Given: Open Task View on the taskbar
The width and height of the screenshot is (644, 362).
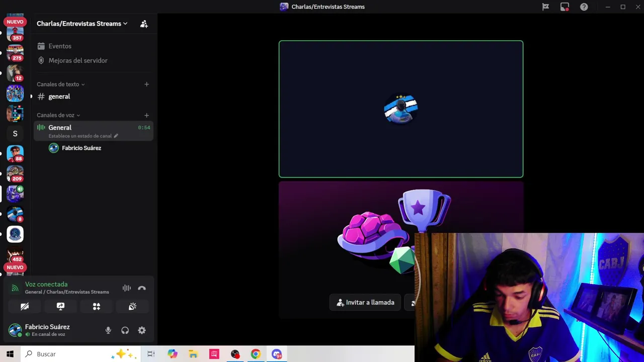Looking at the screenshot, I should [151, 354].
